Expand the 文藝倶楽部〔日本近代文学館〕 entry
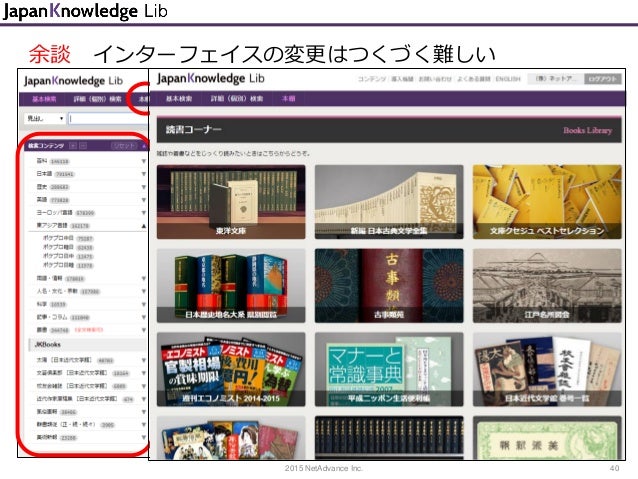The height and width of the screenshot is (479, 638). pos(143,373)
